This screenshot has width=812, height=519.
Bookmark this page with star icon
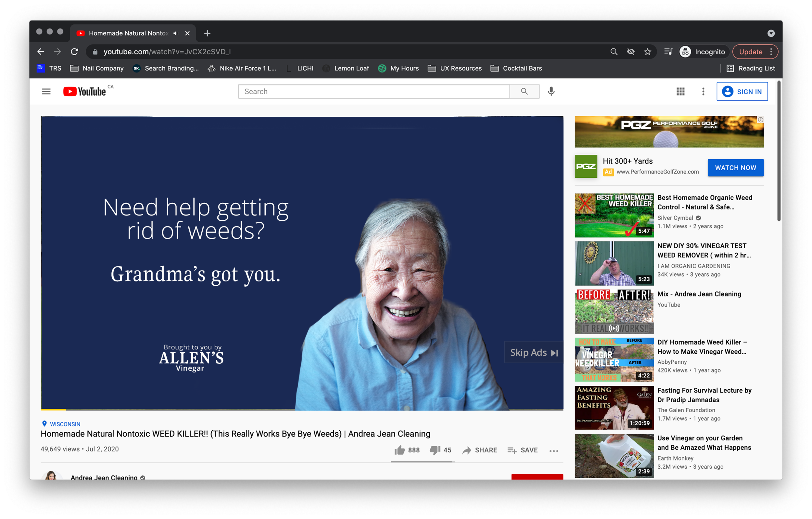(x=647, y=52)
